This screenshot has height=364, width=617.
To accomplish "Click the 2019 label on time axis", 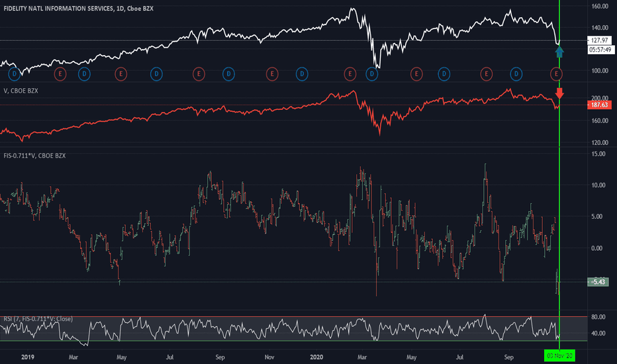I will (28, 357).
